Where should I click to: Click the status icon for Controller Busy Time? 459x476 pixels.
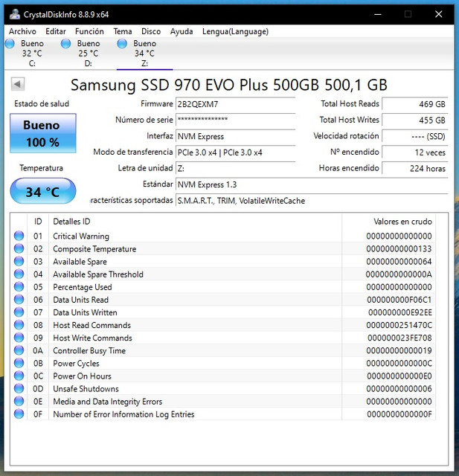coord(19,350)
